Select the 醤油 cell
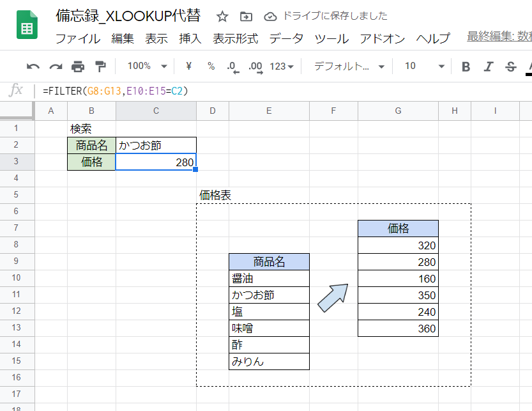The height and width of the screenshot is (411, 532). pyautogui.click(x=269, y=279)
